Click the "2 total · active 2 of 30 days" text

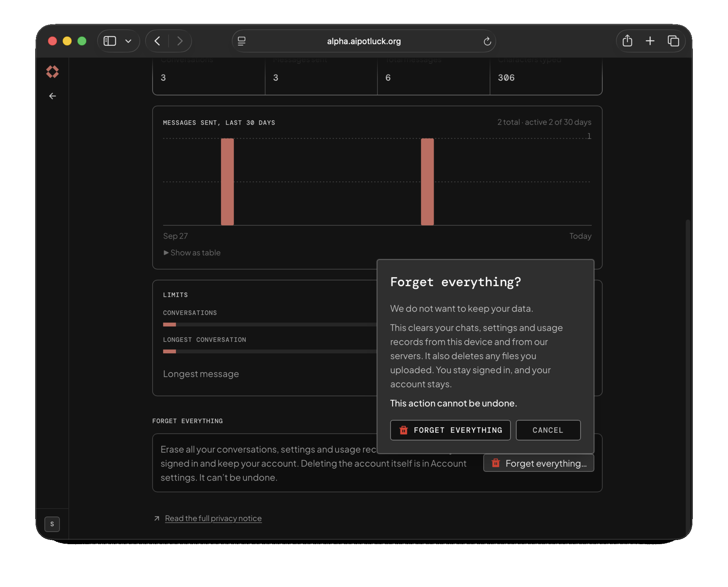[544, 122]
